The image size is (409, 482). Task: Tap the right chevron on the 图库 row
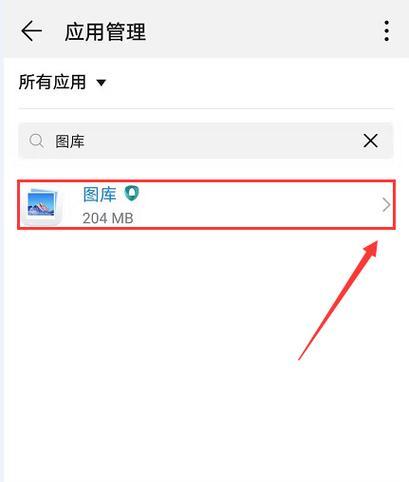pyautogui.click(x=386, y=205)
